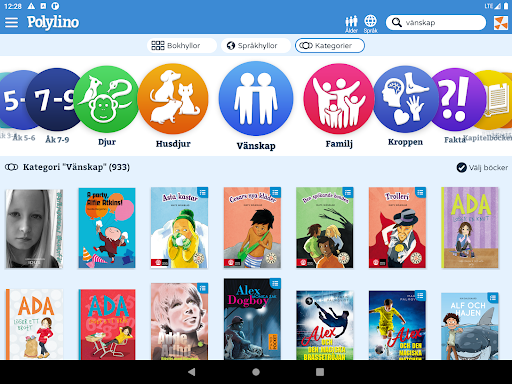This screenshot has height=384, width=512.
Task: Open the Språk language globe filter
Action: click(x=370, y=24)
